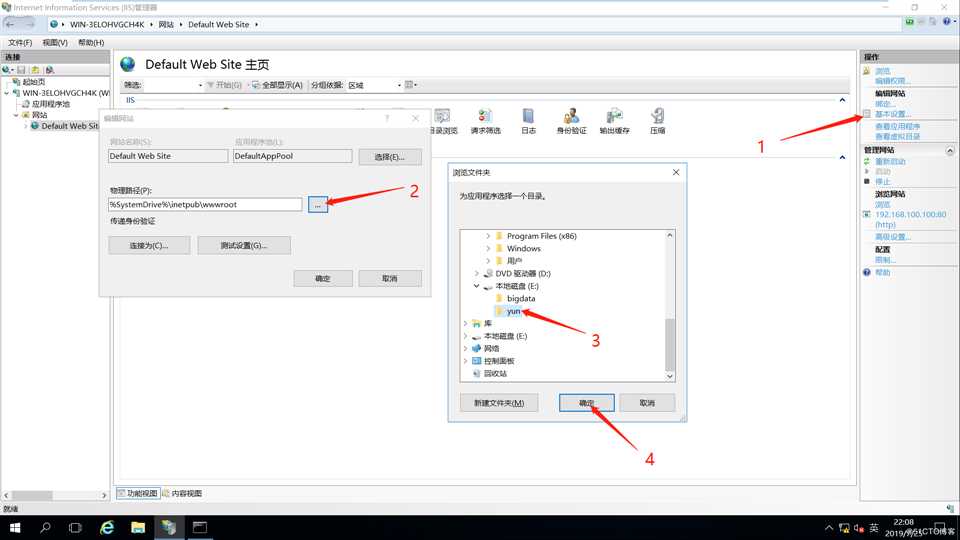The height and width of the screenshot is (540, 960).
Task: Collapse the IIS group with the chevron
Action: tap(842, 100)
